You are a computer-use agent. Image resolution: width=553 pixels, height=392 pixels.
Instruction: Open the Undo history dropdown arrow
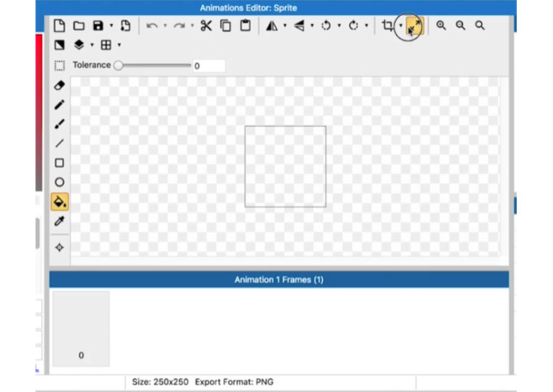click(x=165, y=26)
